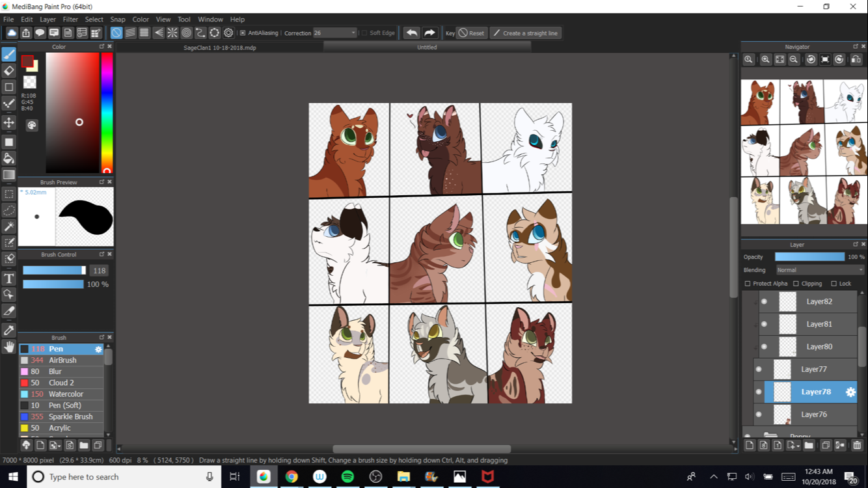
Task: Enable the layer Lock checkbox
Action: point(834,284)
